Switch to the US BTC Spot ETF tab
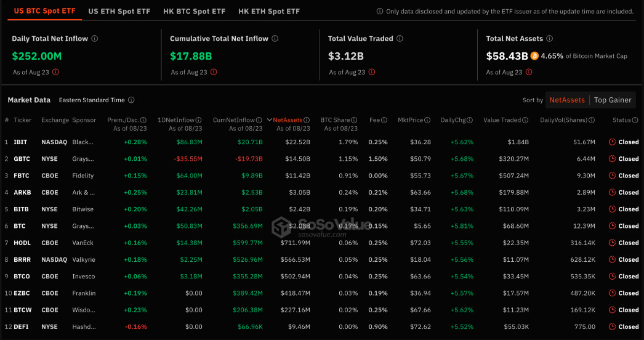 tap(45, 11)
